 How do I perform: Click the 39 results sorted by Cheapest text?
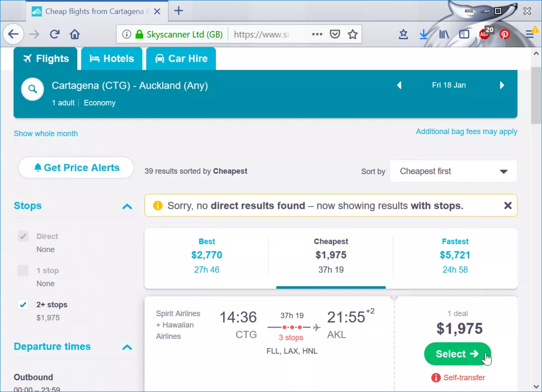196,171
